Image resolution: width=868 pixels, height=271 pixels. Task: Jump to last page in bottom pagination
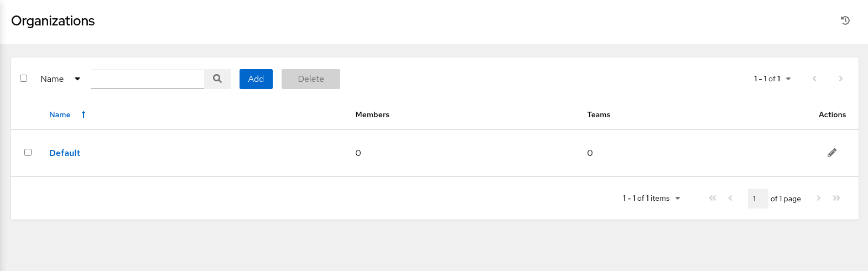tap(836, 198)
